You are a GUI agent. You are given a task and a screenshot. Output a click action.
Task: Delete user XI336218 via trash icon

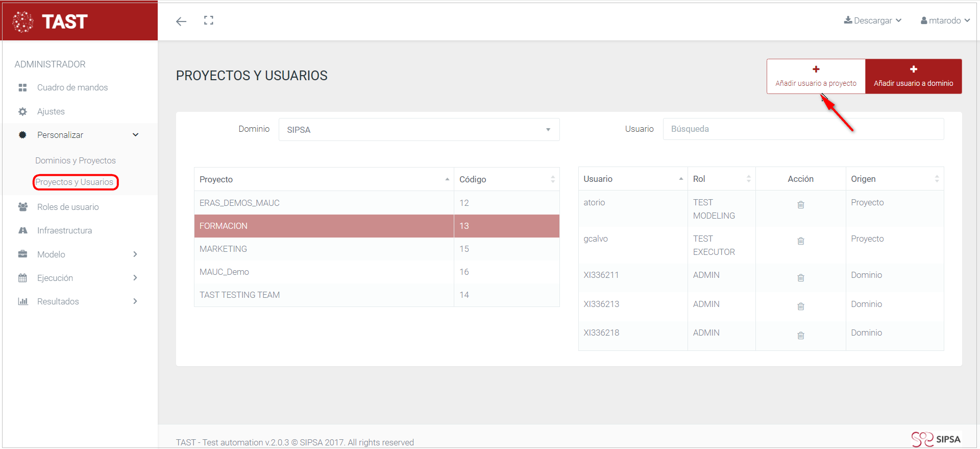[800, 336]
